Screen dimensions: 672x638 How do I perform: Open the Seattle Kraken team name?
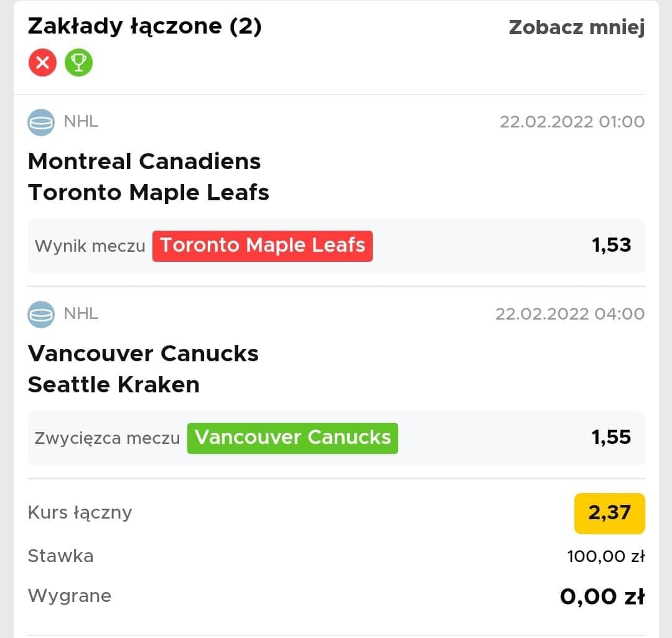114,384
